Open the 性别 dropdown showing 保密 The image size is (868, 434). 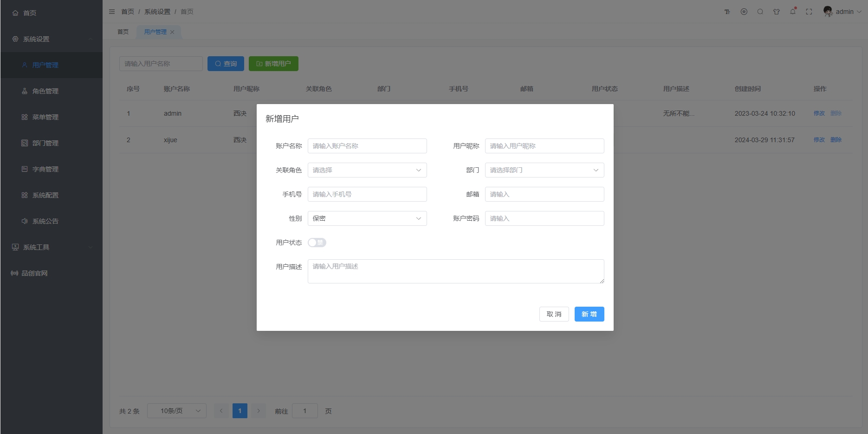[367, 218]
